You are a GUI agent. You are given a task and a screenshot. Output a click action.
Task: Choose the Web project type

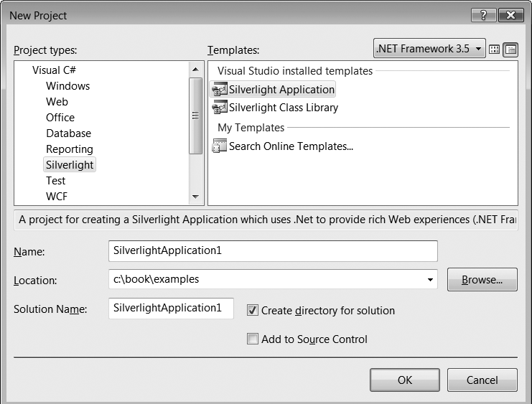(57, 102)
